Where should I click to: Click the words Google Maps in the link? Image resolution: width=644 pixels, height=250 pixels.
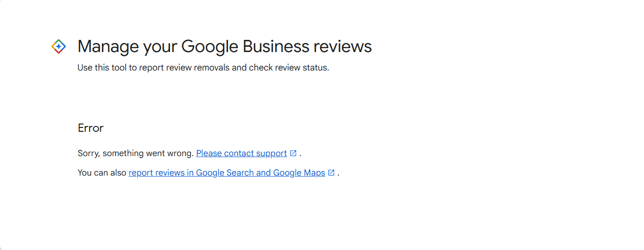(299, 173)
